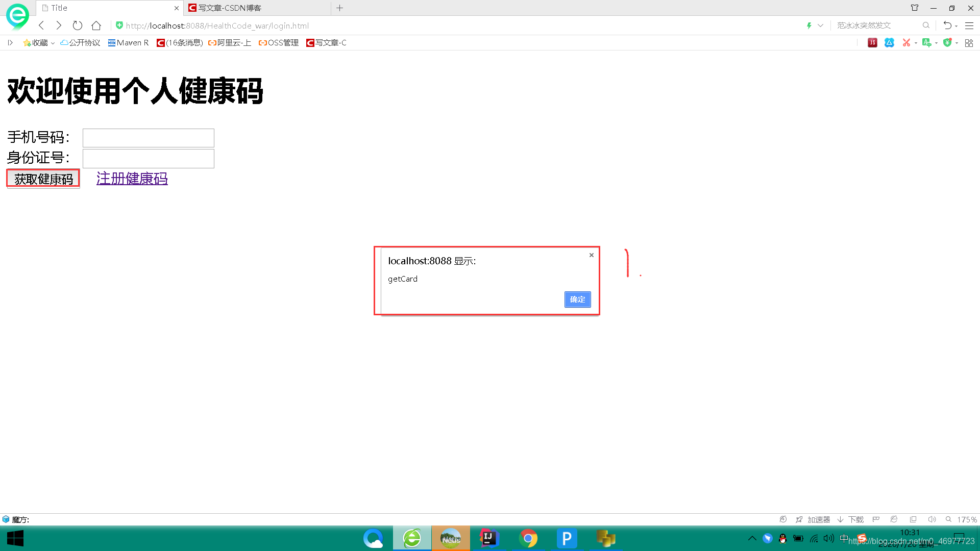The width and height of the screenshot is (980, 551).
Task: Open the 360 browser taskbar icon
Action: 412,539
